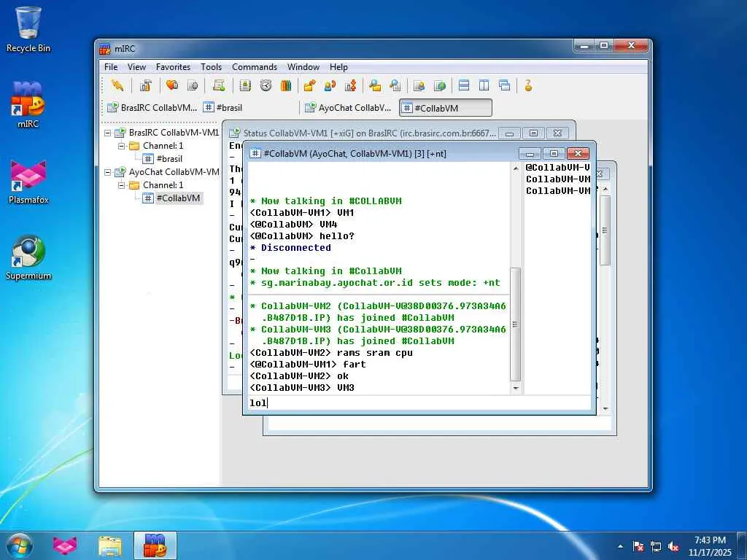The image size is (747, 560).
Task: Open the Help menu
Action: [x=338, y=67]
